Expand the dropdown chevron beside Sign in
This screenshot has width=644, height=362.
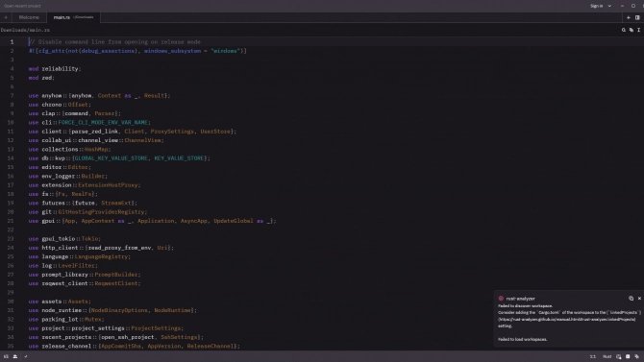609,6
